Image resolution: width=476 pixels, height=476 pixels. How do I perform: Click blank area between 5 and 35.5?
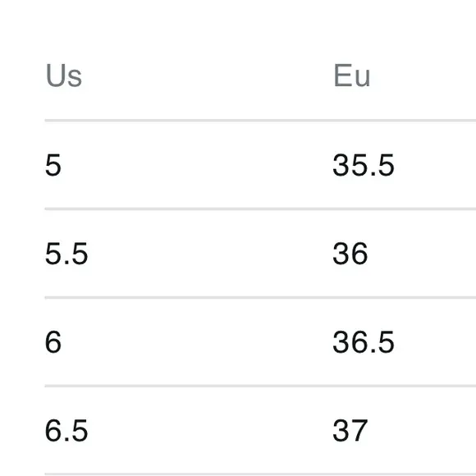click(197, 165)
